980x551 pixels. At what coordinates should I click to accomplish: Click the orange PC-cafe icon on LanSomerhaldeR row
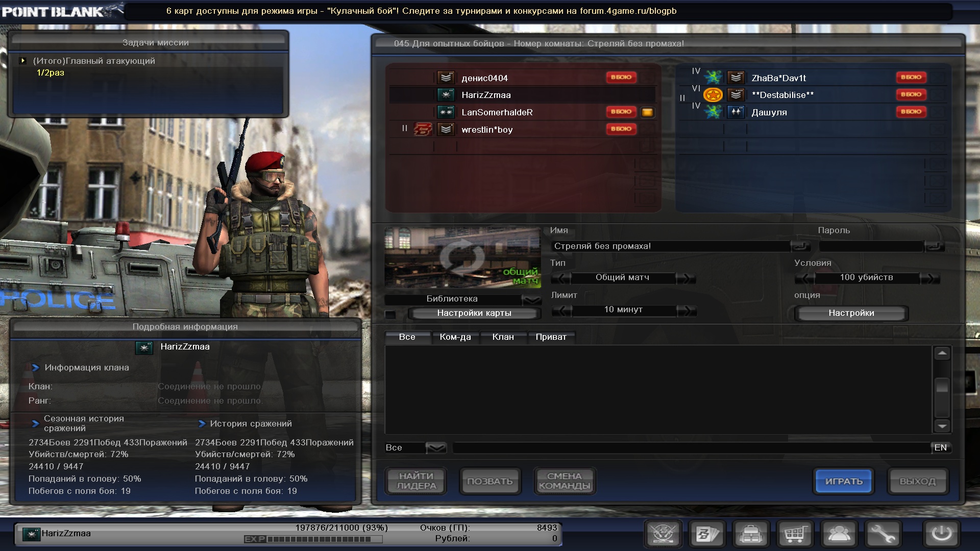(647, 112)
